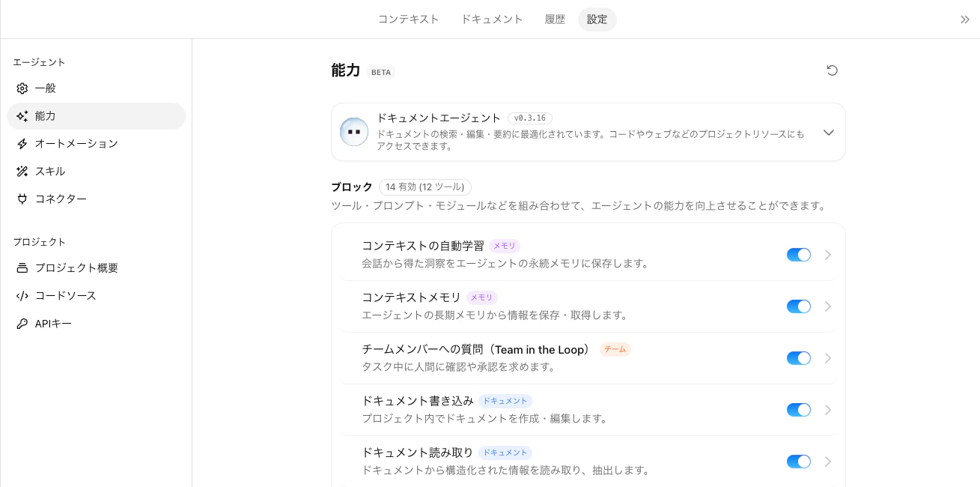
Task: Click the BETA badge
Action: tap(381, 73)
